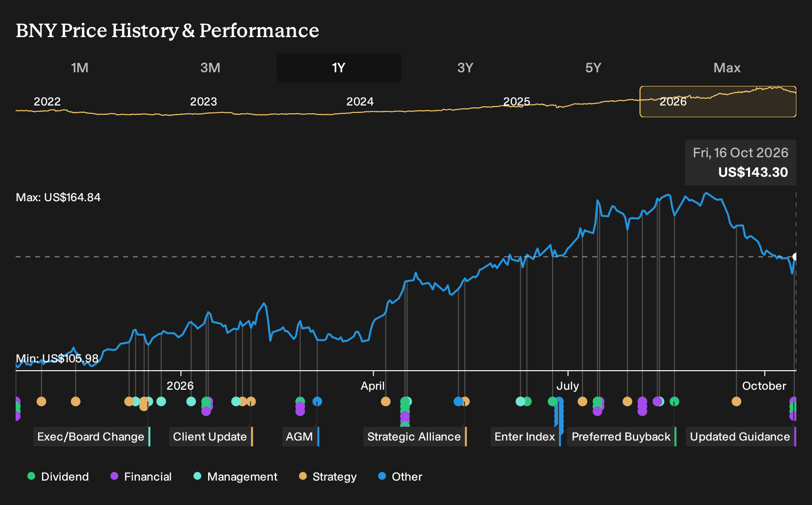Open the Preferred Buyback event label
The height and width of the screenshot is (505, 812).
click(621, 437)
